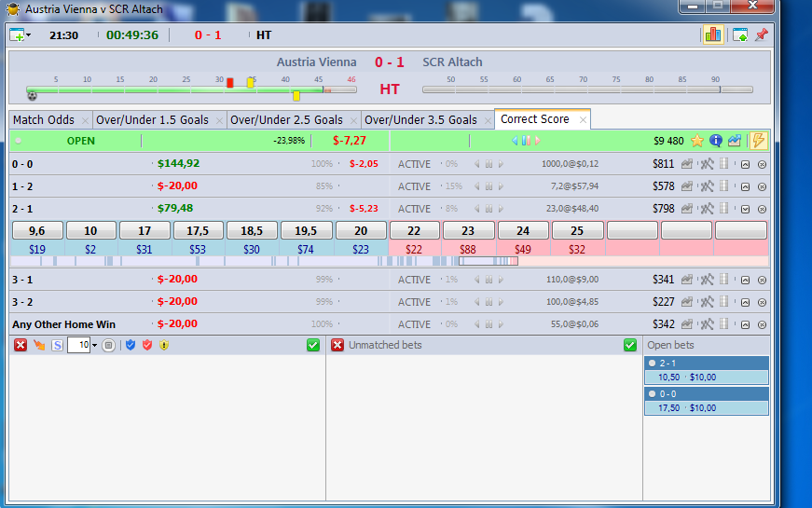This screenshot has height=508, width=812.
Task: Click the lightning bolt quick-bet icon
Action: click(759, 141)
